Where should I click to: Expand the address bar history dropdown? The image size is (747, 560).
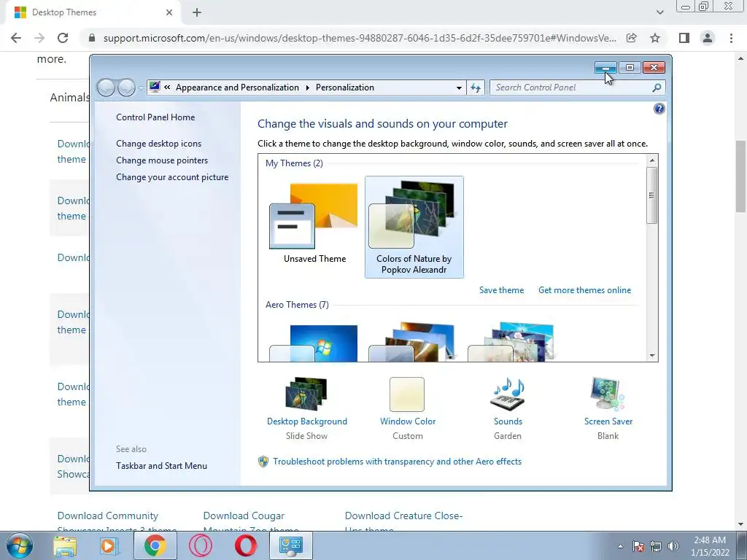(459, 87)
